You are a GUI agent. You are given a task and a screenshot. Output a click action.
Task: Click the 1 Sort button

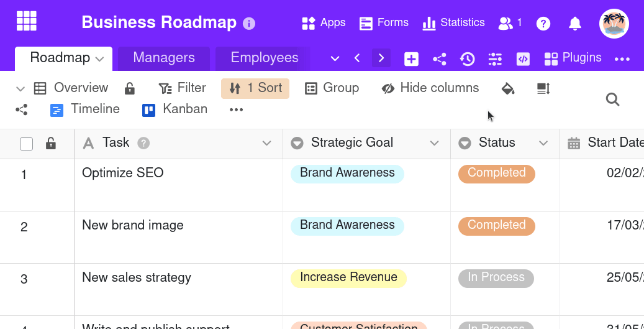255,88
